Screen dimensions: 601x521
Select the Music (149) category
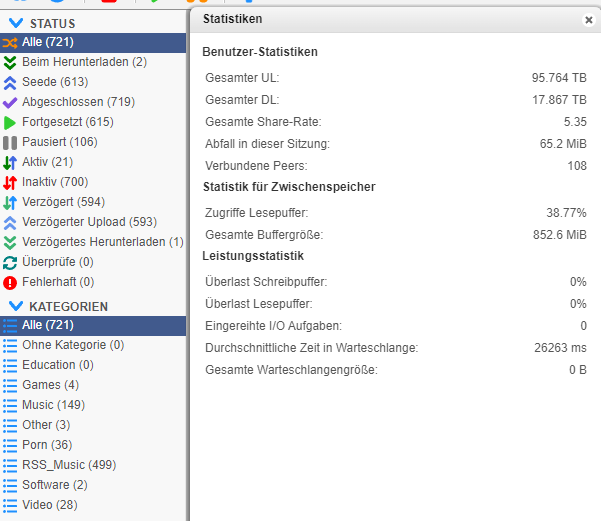coord(53,405)
